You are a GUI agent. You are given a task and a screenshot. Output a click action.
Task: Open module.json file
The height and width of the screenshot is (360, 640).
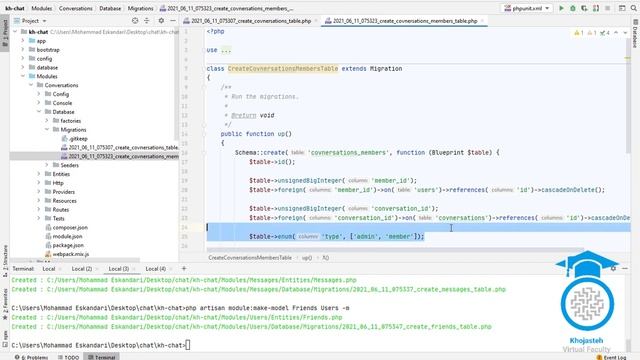click(67, 236)
